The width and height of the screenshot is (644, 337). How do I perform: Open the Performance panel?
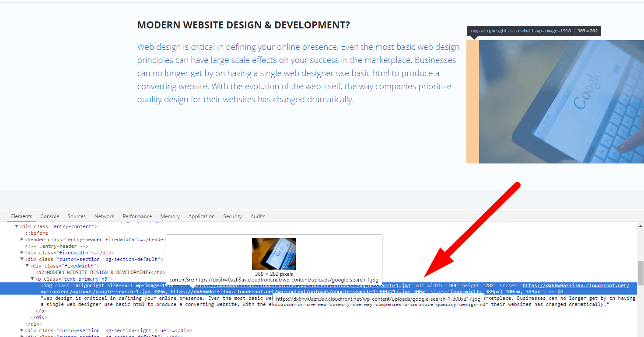click(137, 216)
